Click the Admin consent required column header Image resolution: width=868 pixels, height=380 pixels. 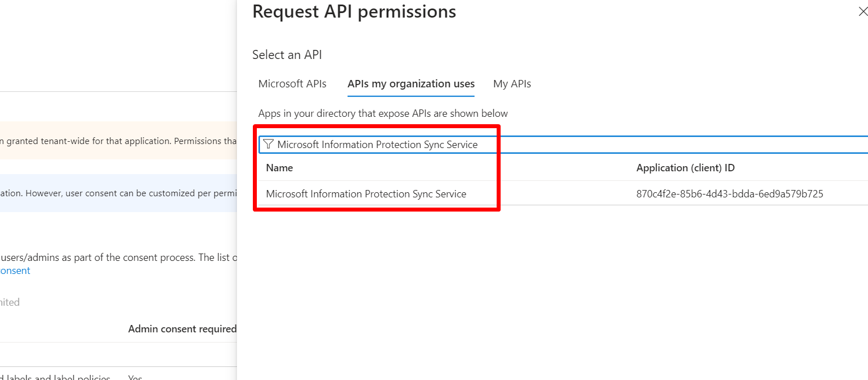(x=182, y=329)
